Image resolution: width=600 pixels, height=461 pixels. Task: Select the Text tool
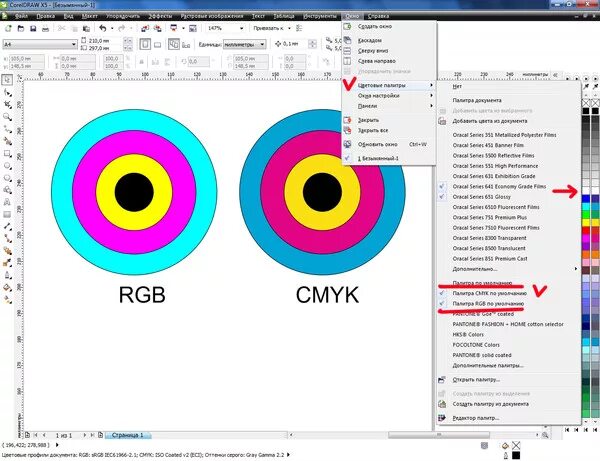click(7, 202)
